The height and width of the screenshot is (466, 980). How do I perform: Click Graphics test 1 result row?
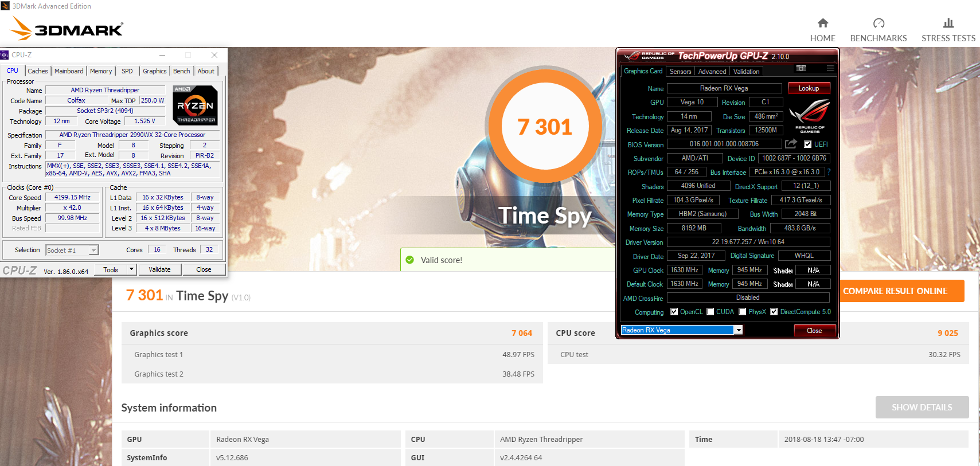tap(333, 354)
